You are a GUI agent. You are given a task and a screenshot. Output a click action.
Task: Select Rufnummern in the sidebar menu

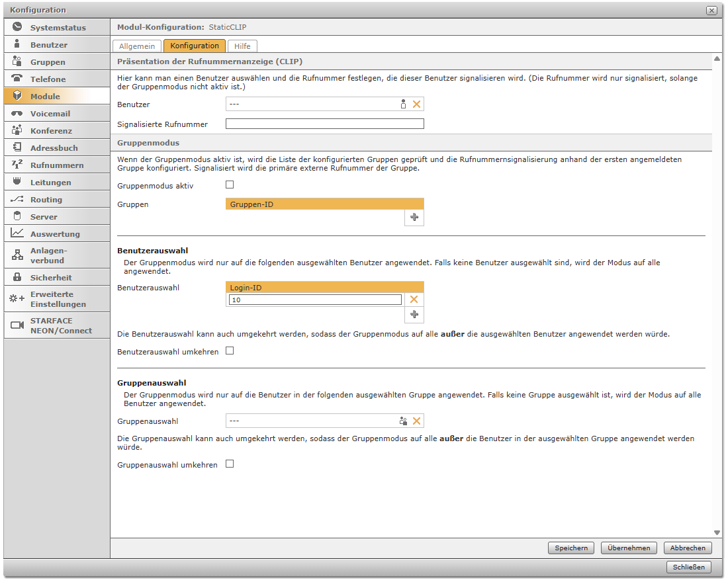(x=57, y=165)
